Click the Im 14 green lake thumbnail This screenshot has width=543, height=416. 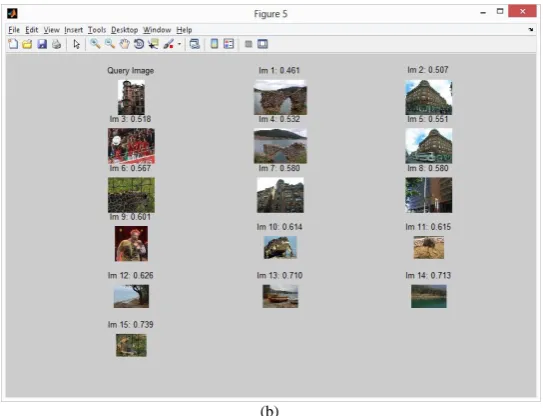[x=428, y=296]
